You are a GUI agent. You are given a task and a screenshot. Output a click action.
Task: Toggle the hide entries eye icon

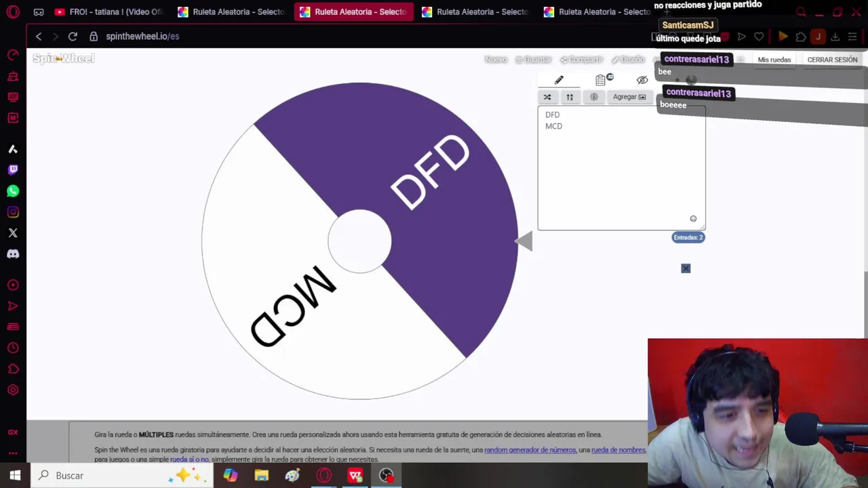click(642, 80)
